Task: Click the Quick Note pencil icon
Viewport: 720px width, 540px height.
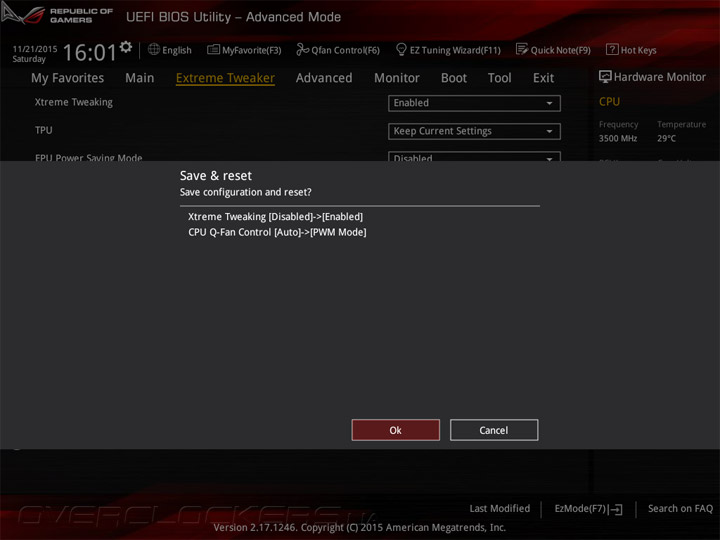Action: tap(522, 49)
